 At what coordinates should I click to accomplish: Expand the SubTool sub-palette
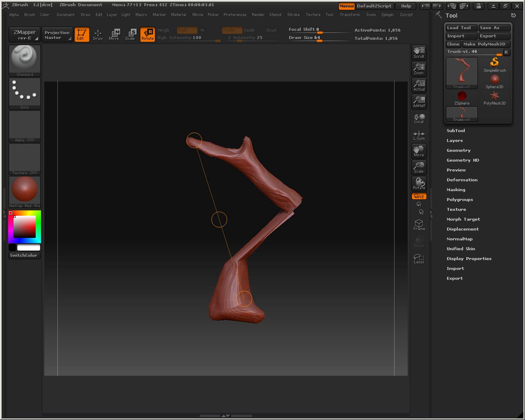[456, 130]
